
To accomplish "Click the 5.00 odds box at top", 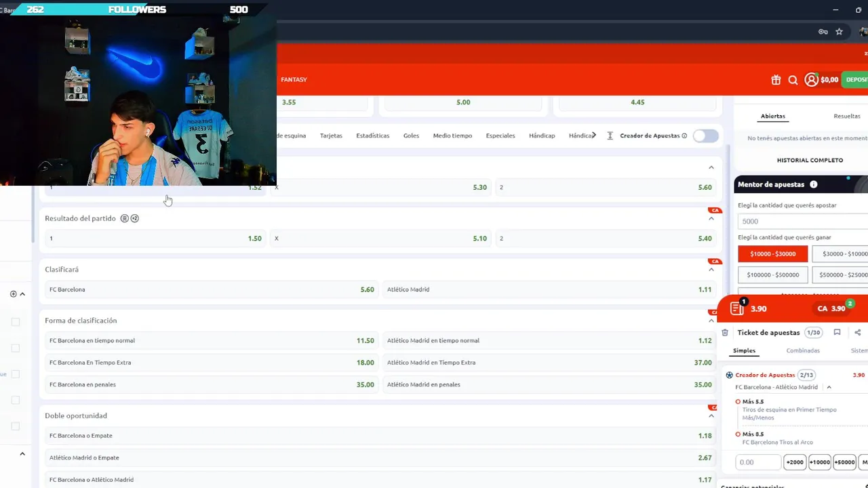I will point(463,102).
